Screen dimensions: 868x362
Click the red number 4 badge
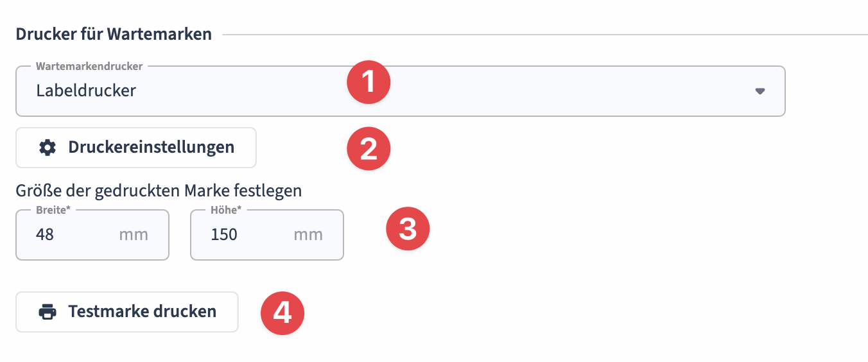pos(282,313)
